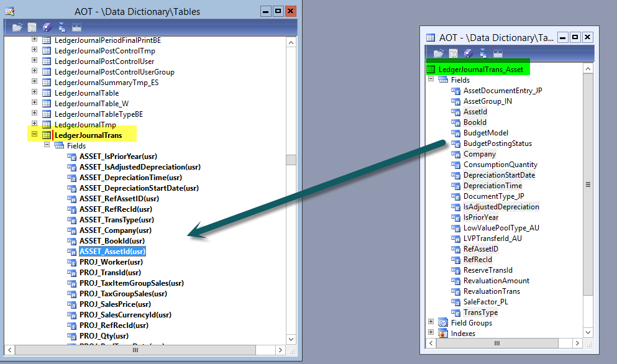Expand the LedgerJournalTmp table node
The image size is (617, 364).
35,124
